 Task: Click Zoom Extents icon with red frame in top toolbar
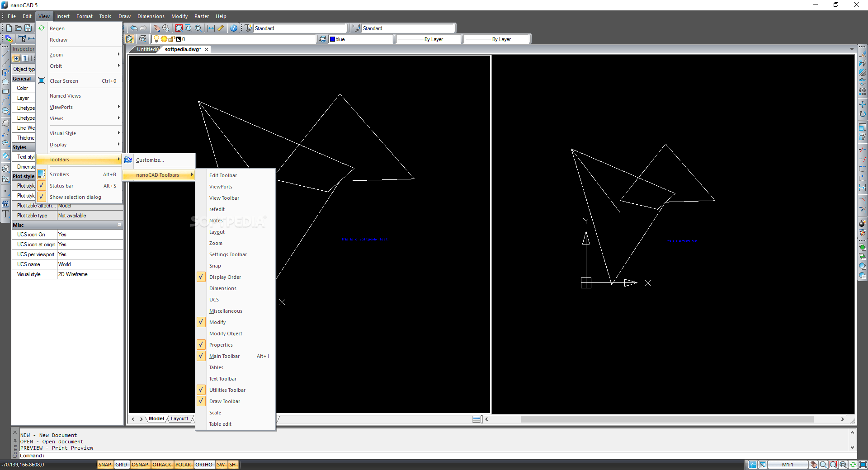179,28
